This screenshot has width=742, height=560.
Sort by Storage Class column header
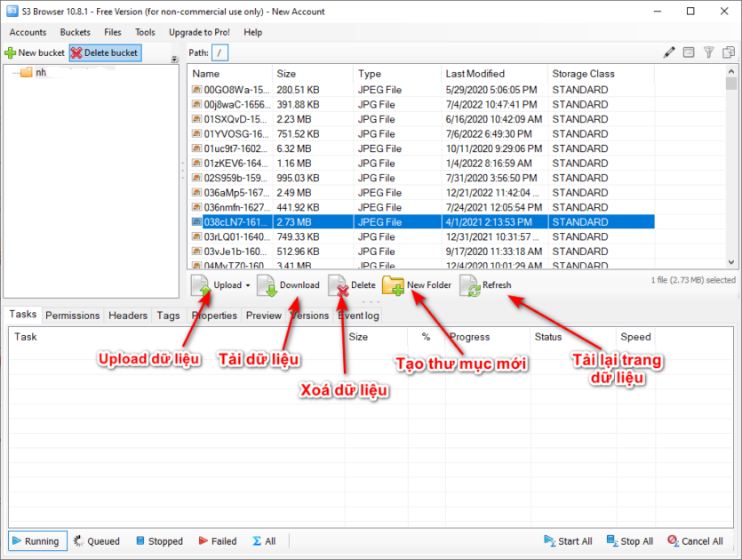[602, 74]
